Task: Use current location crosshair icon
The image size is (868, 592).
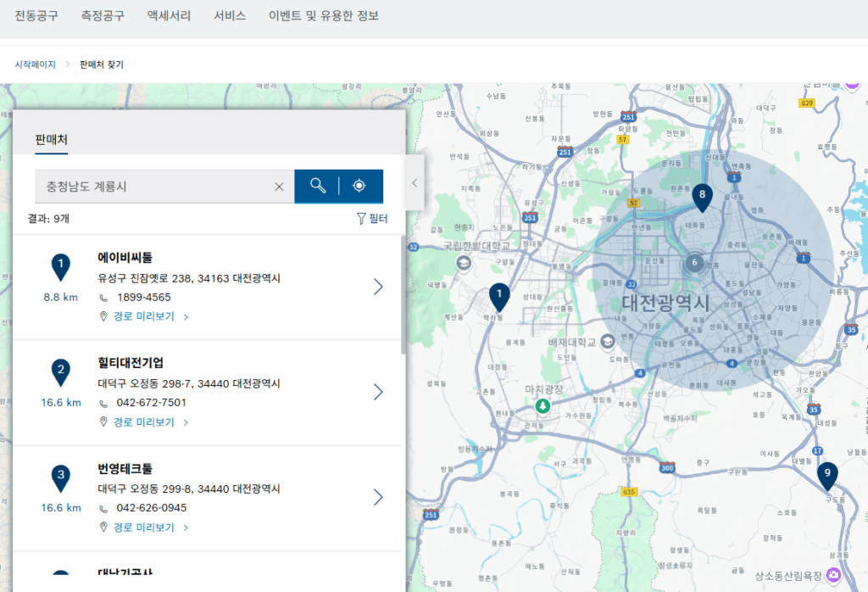Action: coord(359,186)
